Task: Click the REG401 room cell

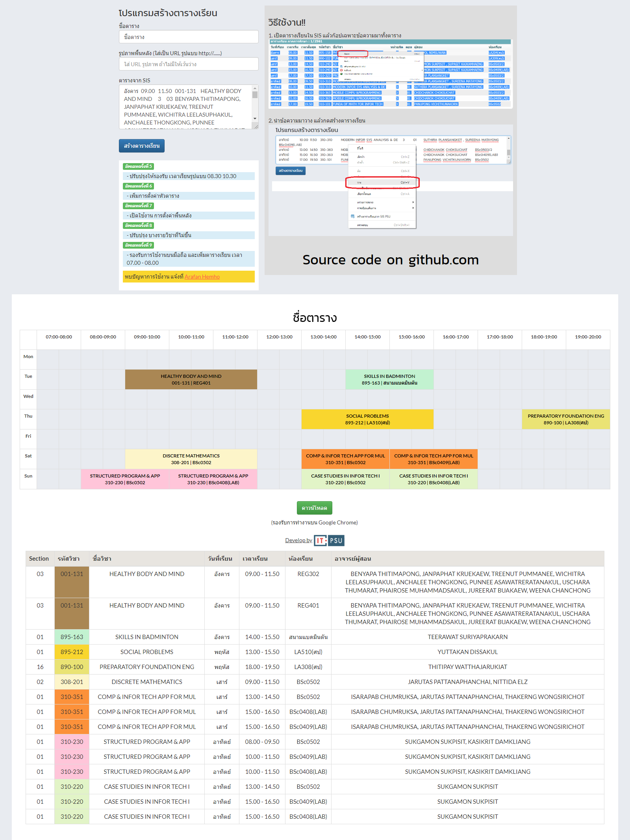Action: pyautogui.click(x=308, y=613)
